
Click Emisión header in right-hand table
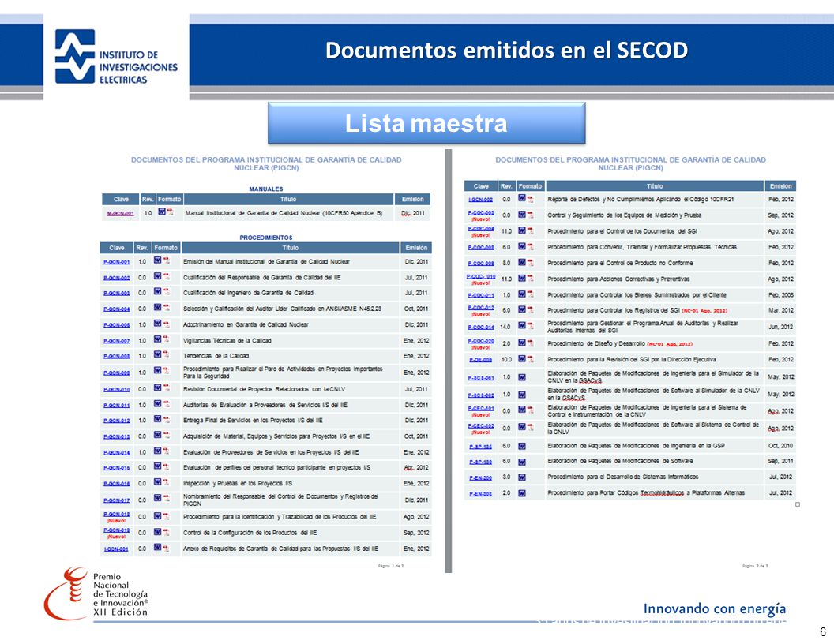pos(780,186)
